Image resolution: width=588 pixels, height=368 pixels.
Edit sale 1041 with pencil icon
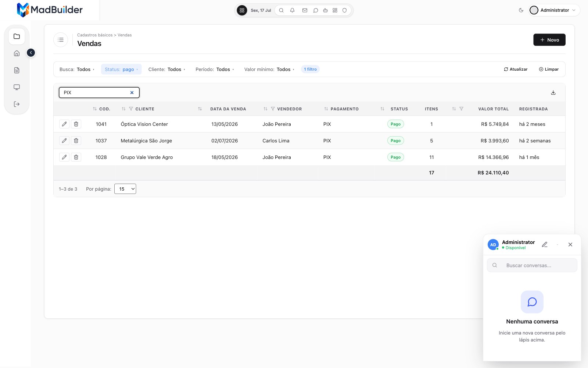64,124
